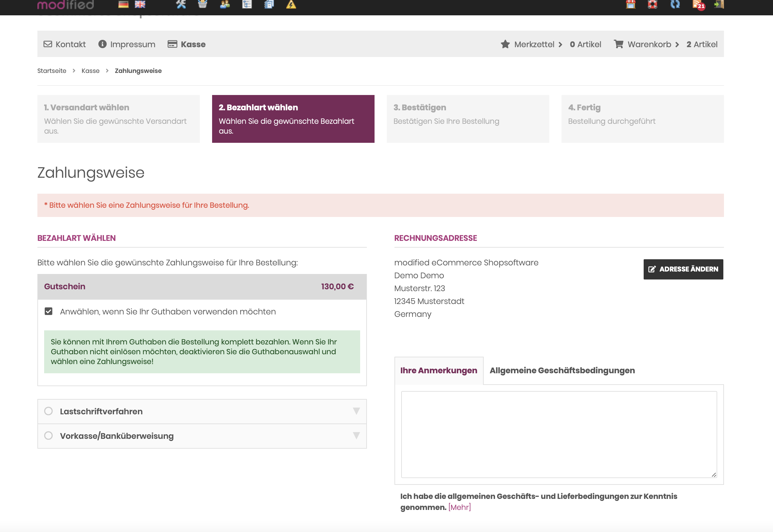Open the [Mehr] terms link

coord(459,507)
